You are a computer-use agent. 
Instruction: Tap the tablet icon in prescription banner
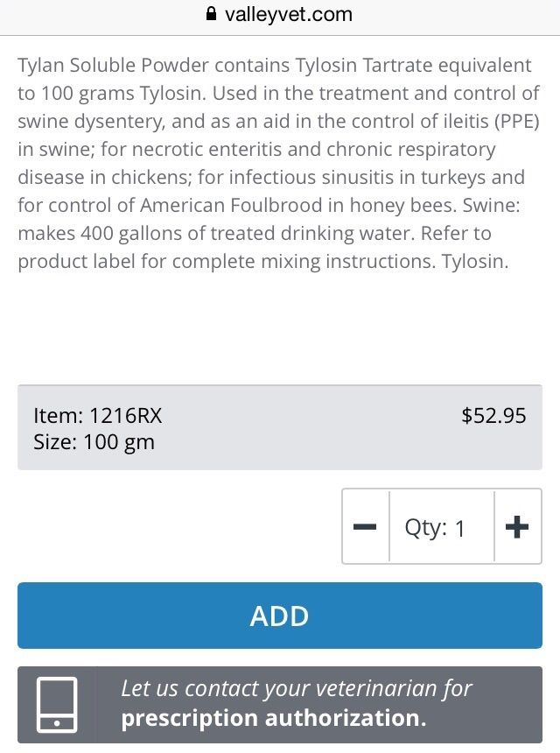[57, 704]
